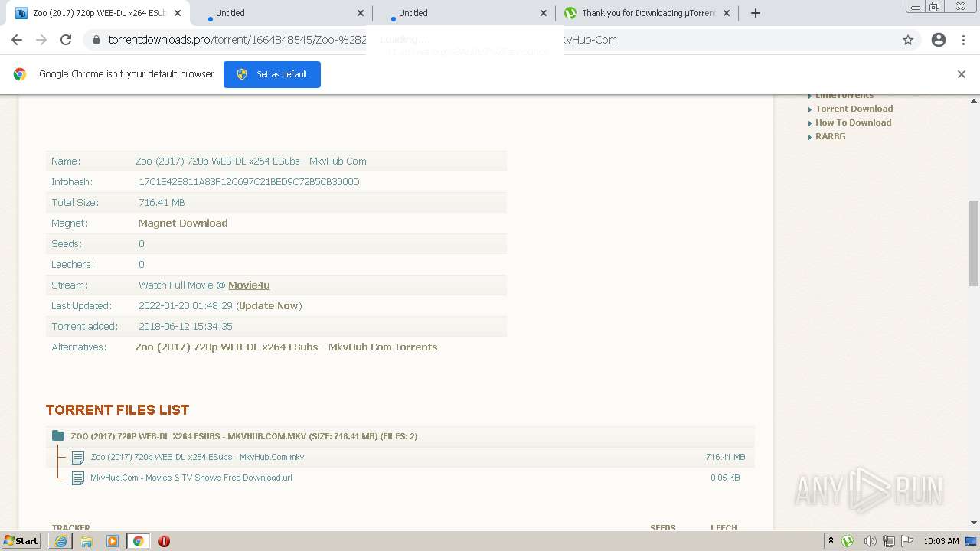
Task: Close the first Untitled tab
Action: [361, 13]
